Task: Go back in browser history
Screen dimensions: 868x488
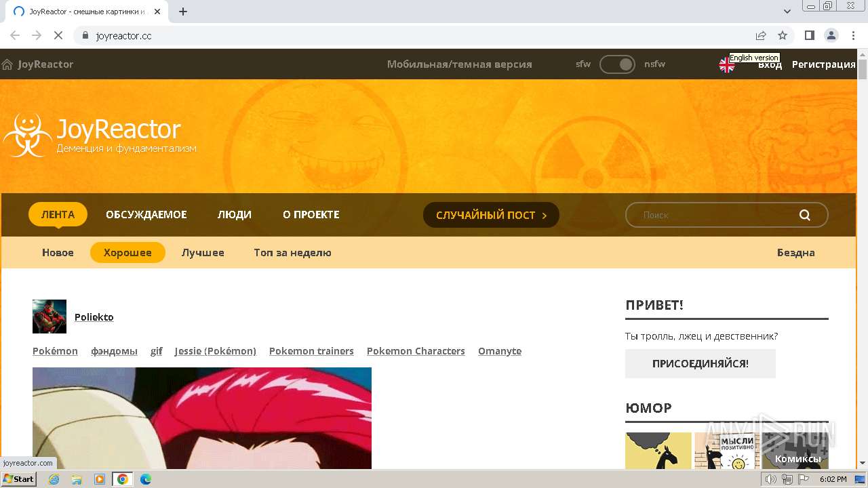Action: [15, 35]
